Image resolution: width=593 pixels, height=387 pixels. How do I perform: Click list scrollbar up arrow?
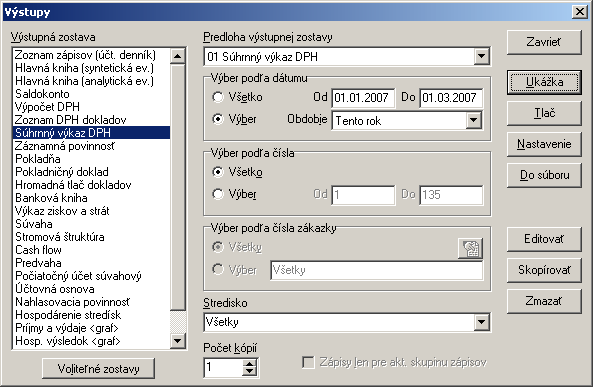(x=177, y=56)
